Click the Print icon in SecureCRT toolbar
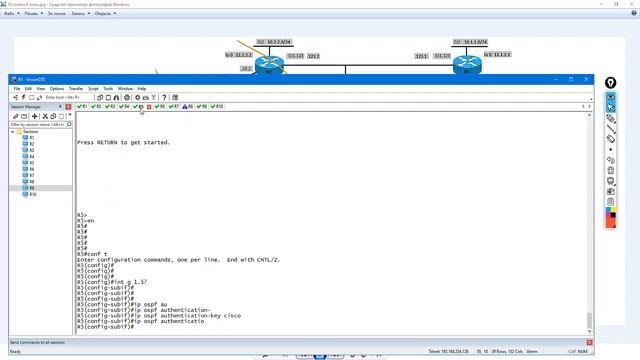The width and height of the screenshot is (640, 360). pos(127,98)
